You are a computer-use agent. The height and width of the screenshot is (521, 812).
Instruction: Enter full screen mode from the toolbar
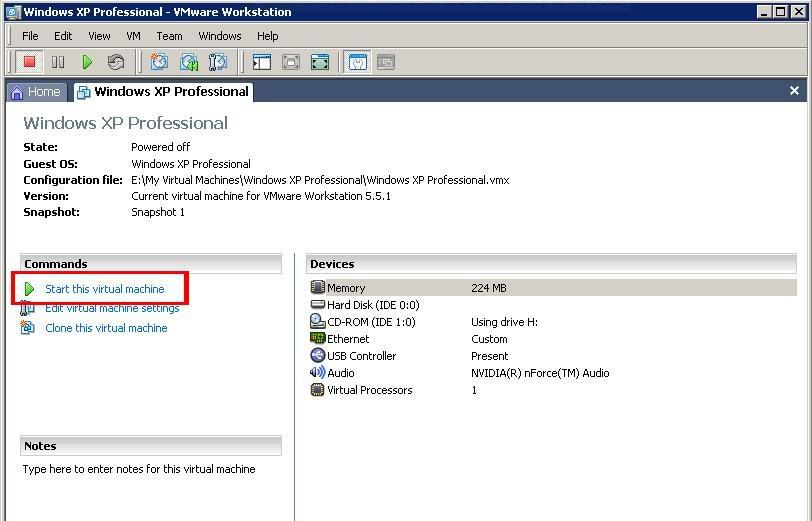click(x=320, y=62)
